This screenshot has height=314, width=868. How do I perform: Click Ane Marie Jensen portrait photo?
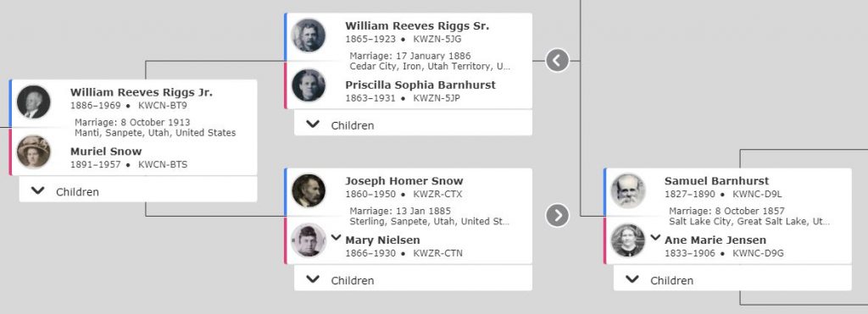628,240
